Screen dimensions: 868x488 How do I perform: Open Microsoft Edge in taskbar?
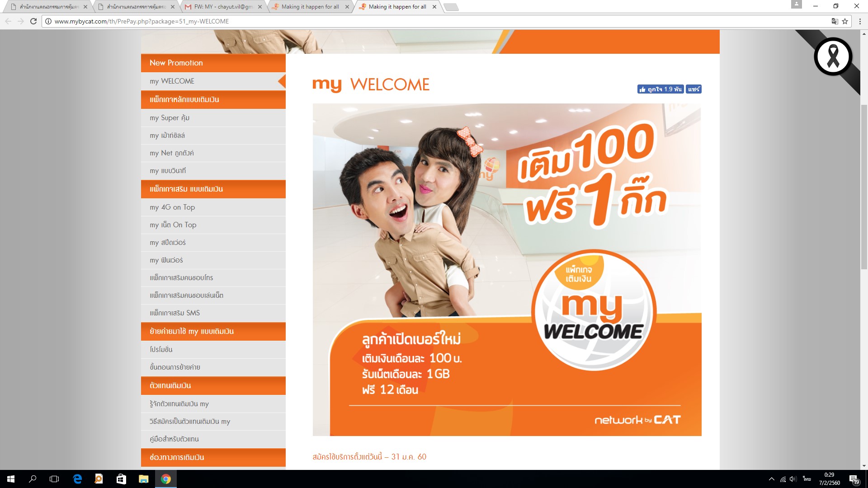click(x=77, y=479)
